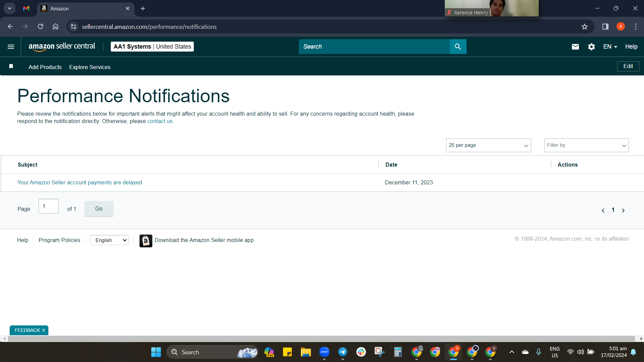Open a new browser tab
Image resolution: width=644 pixels, height=362 pixels.
coord(143,8)
